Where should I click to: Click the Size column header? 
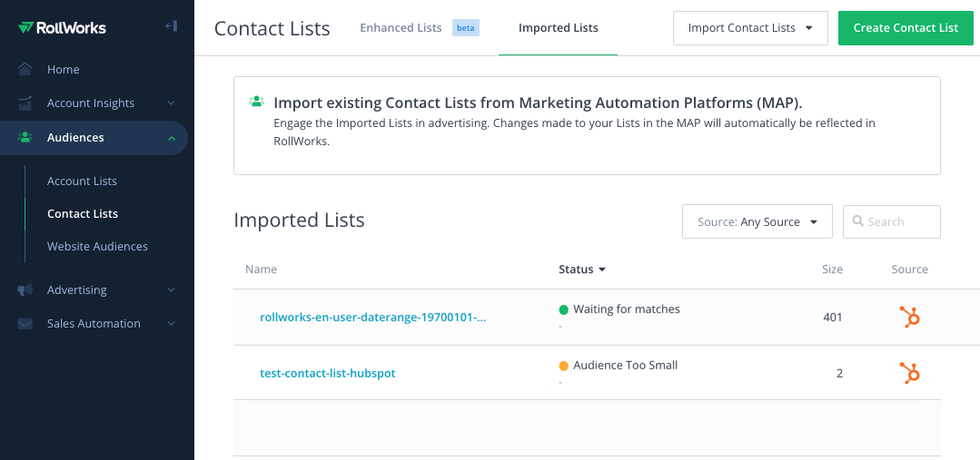pos(832,269)
